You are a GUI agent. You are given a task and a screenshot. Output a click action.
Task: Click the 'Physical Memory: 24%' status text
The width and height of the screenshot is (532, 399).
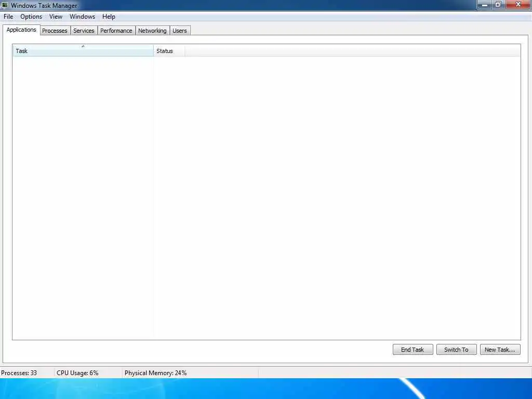(155, 373)
